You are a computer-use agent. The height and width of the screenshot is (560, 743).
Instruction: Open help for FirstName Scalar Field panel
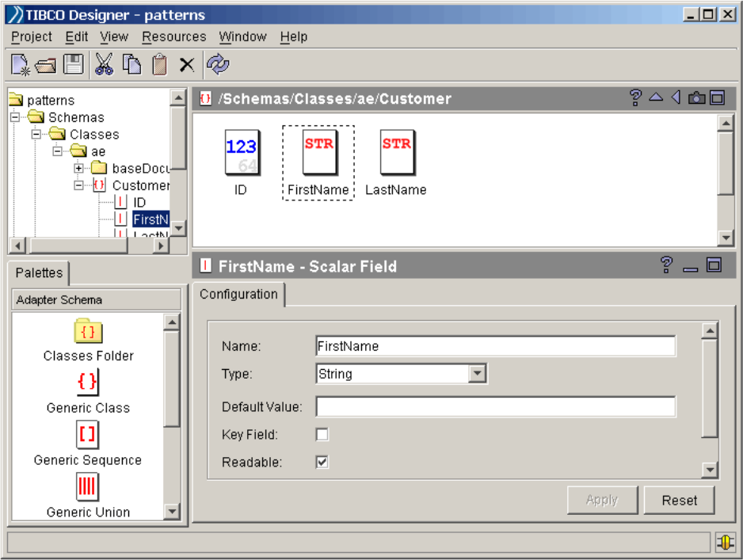click(666, 265)
